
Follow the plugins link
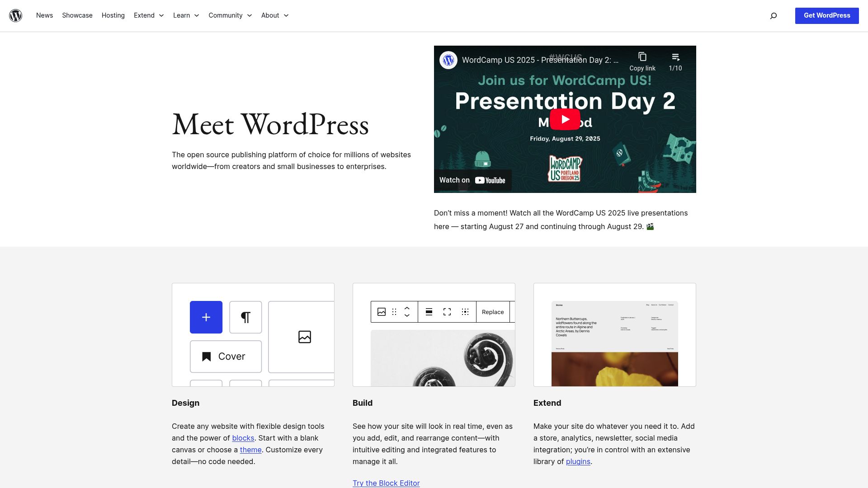[x=578, y=461]
